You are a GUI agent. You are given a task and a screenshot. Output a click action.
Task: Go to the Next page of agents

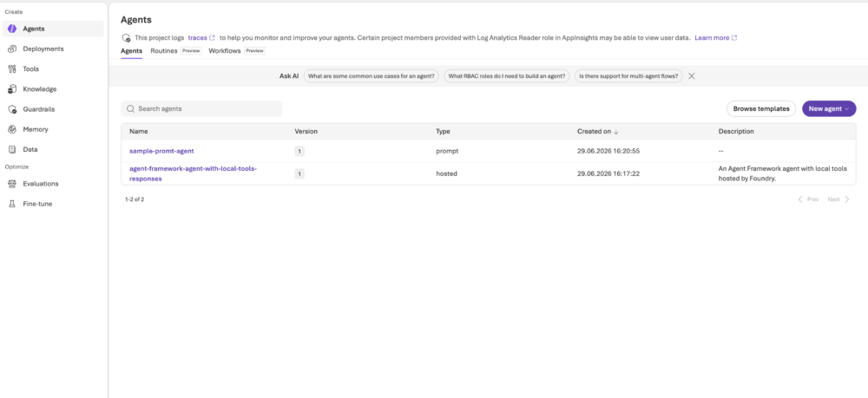pos(838,199)
